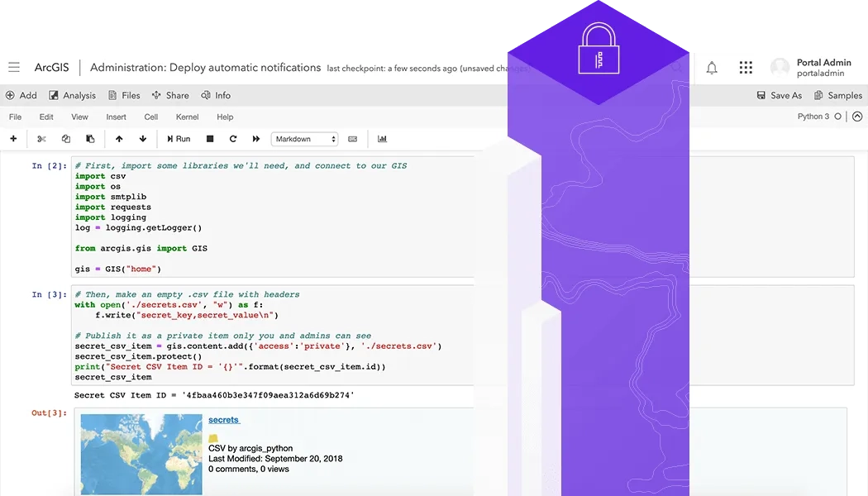868x496 pixels.
Task: Open the Edit menu
Action: pos(46,117)
